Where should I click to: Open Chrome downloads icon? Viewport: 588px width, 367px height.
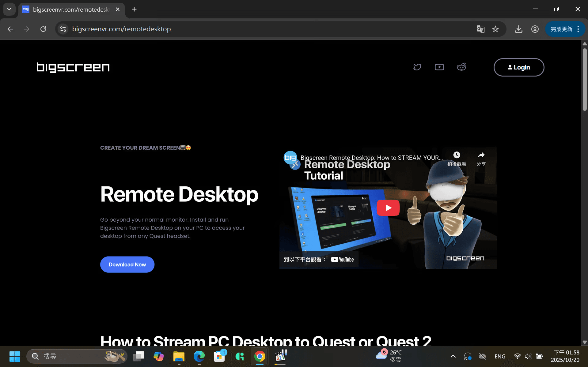pos(518,29)
